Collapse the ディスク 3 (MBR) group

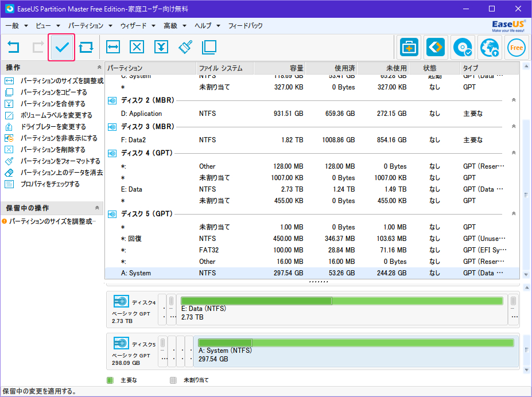(x=514, y=126)
